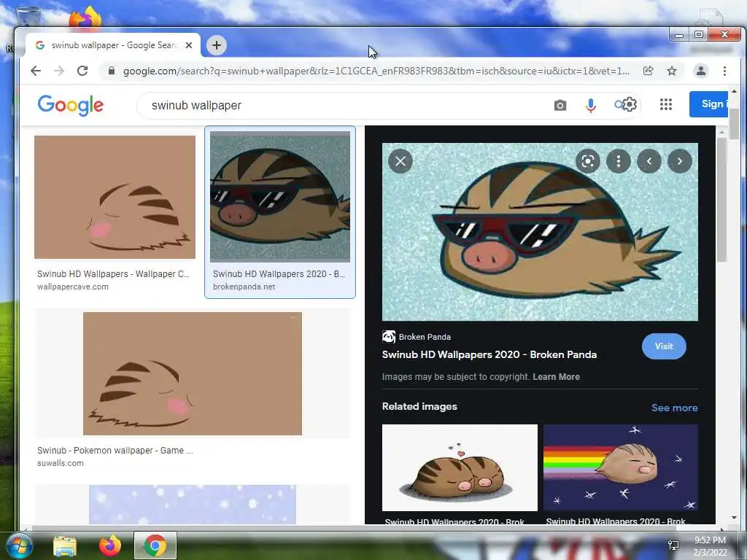The width and height of the screenshot is (747, 560).
Task: Open Google apps grid
Action: (x=666, y=104)
